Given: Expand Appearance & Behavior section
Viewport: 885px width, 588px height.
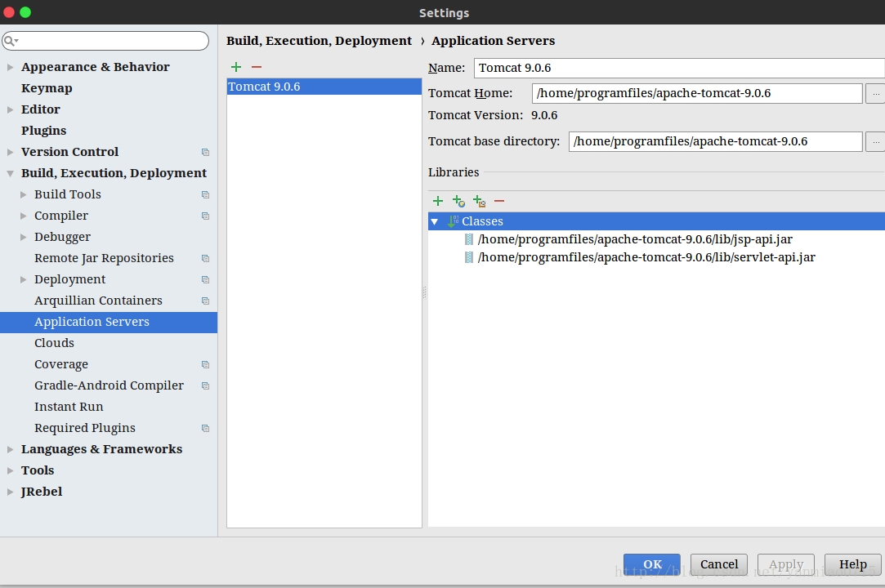Looking at the screenshot, I should (10, 67).
